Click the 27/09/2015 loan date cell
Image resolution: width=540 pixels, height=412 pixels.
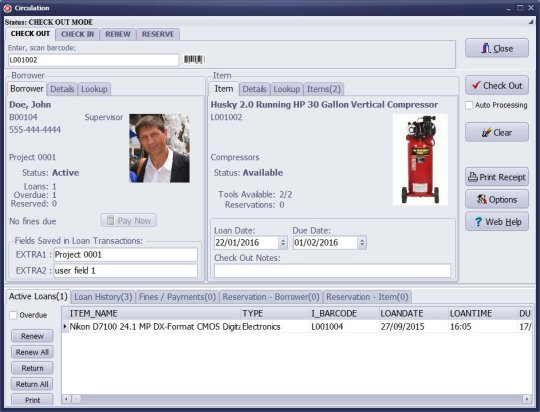coord(414,326)
